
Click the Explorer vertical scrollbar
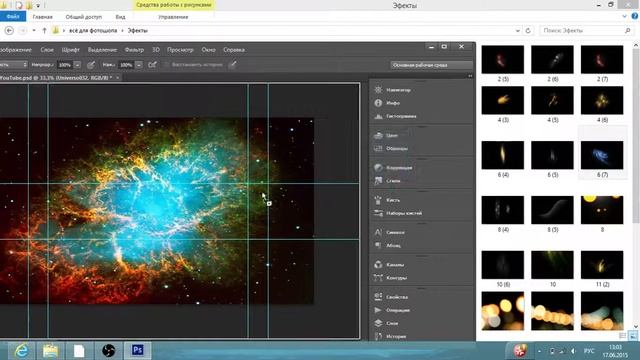click(x=636, y=135)
